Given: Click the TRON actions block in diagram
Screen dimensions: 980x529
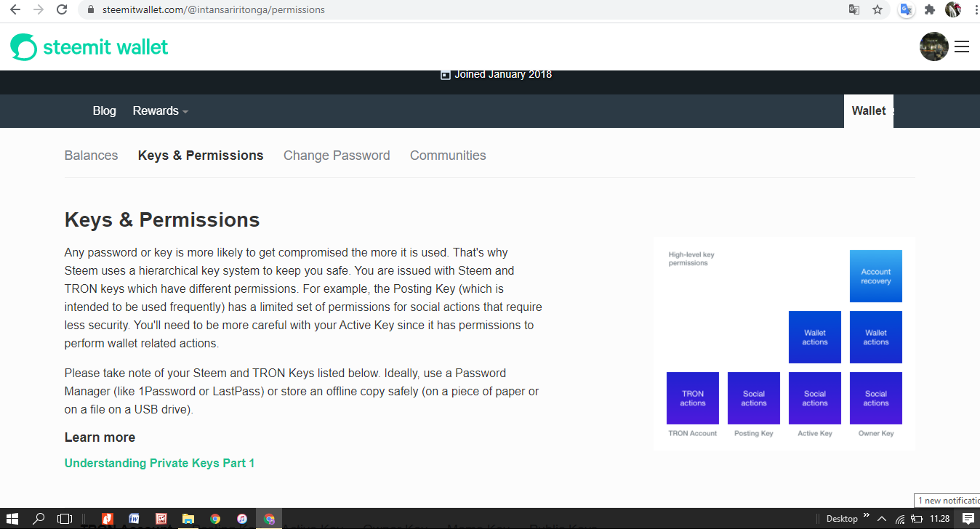Looking at the screenshot, I should (x=693, y=398).
